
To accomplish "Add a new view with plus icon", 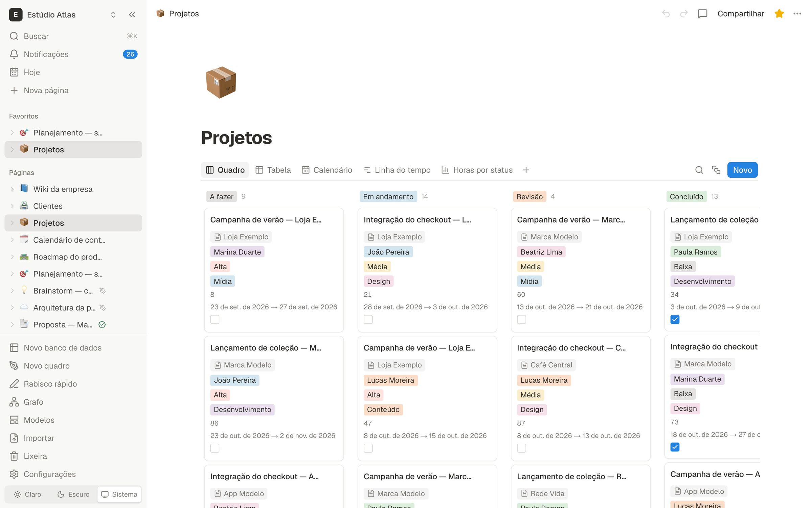I will (526, 170).
